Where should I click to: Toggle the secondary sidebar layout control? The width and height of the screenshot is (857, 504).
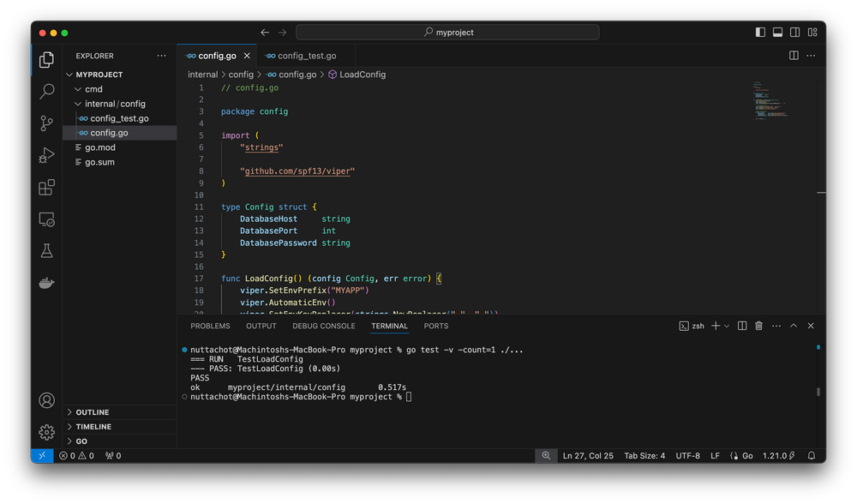794,32
